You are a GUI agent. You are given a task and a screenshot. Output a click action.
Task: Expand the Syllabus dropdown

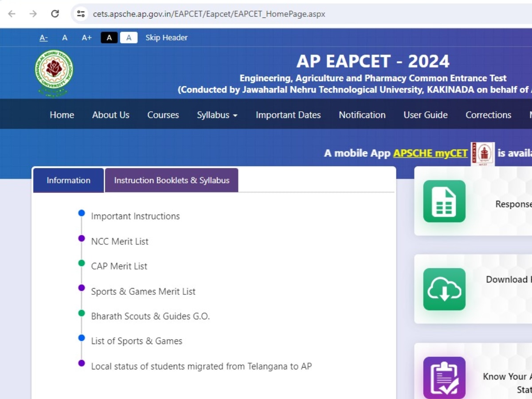(x=217, y=115)
